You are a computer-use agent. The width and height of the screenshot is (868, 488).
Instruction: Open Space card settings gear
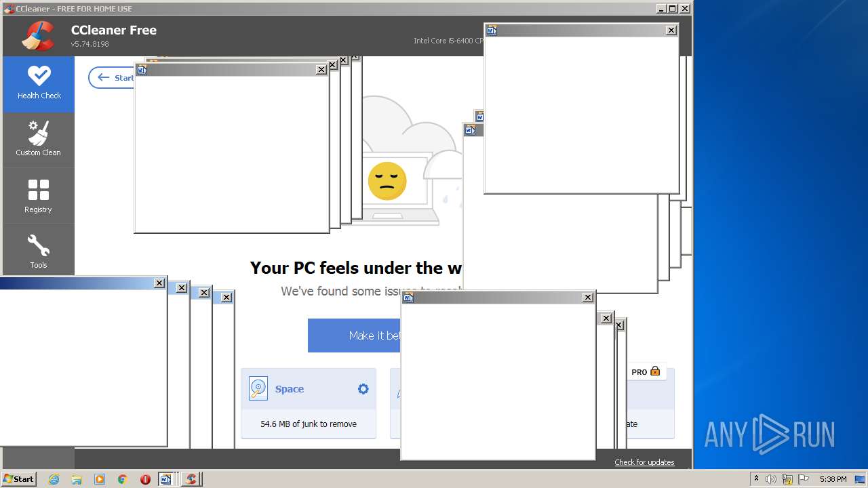363,389
